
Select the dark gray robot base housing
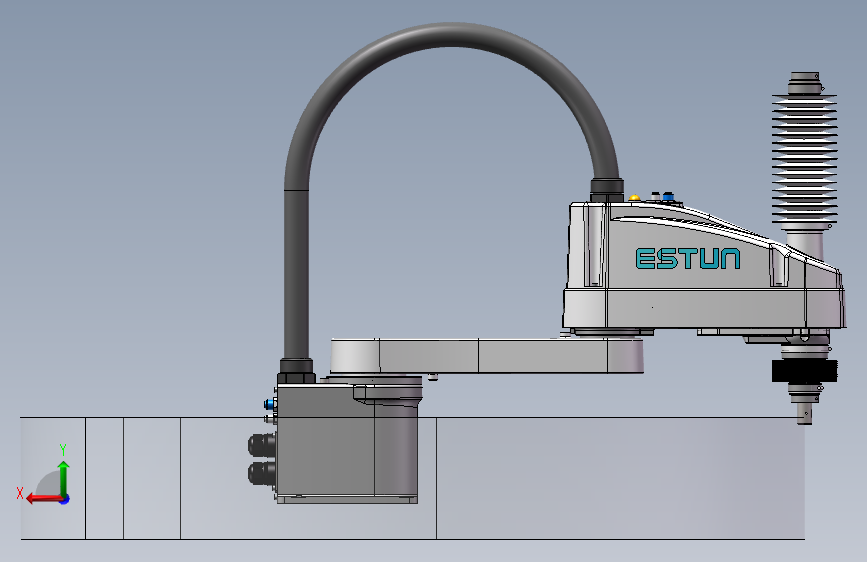pyautogui.click(x=347, y=443)
